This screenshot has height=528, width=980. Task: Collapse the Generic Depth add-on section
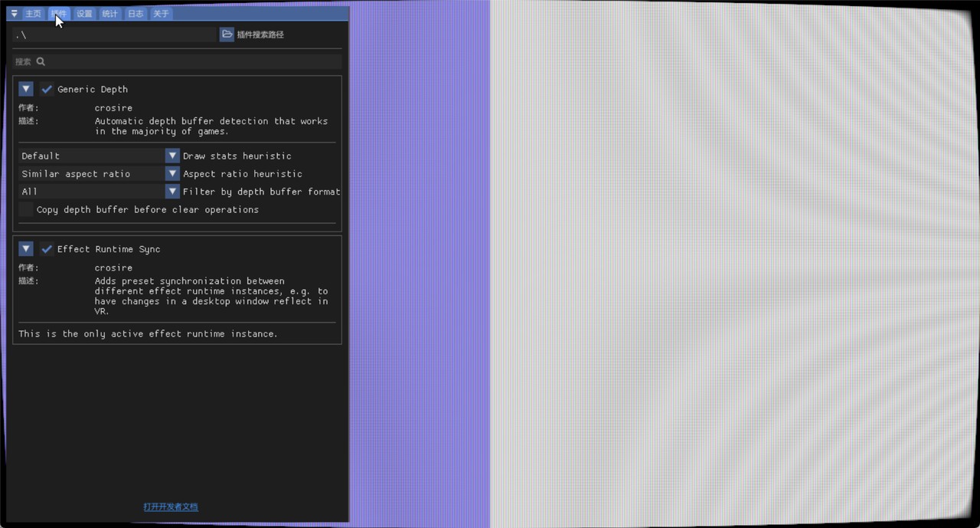(26, 89)
